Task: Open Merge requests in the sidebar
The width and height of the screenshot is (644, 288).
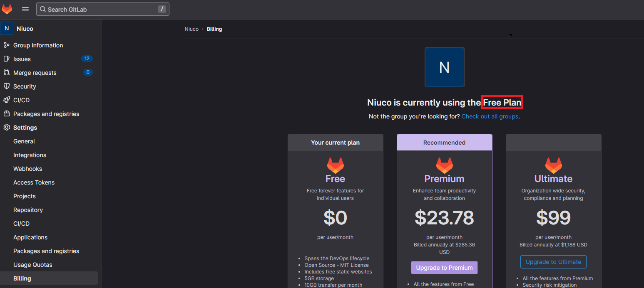Action: [x=35, y=73]
